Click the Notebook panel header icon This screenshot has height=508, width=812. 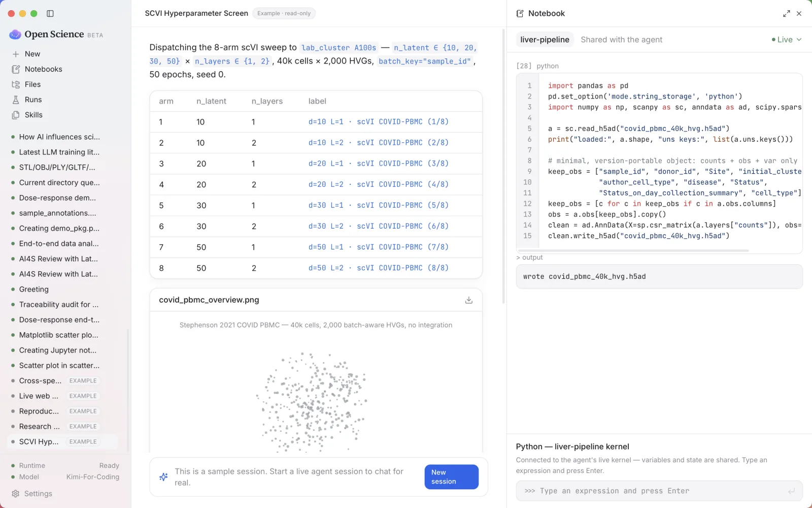520,14
